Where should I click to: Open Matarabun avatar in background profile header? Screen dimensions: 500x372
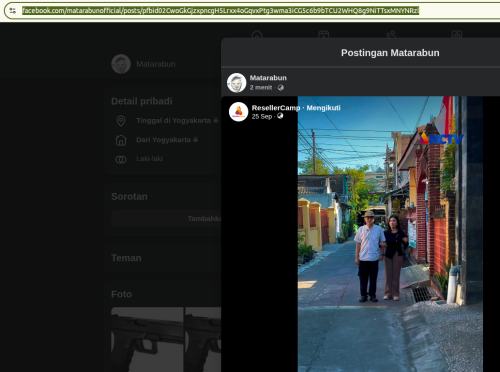tap(121, 64)
